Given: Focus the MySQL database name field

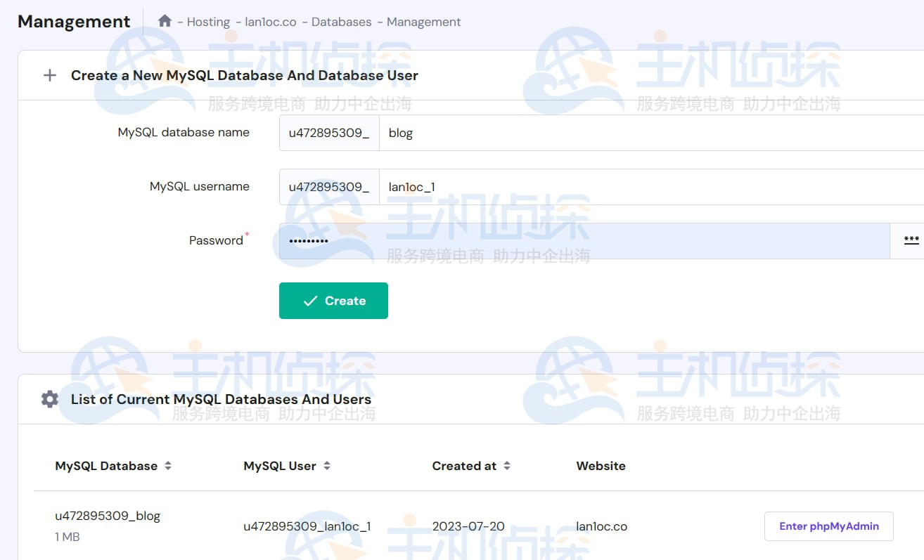Looking at the screenshot, I should point(651,133).
